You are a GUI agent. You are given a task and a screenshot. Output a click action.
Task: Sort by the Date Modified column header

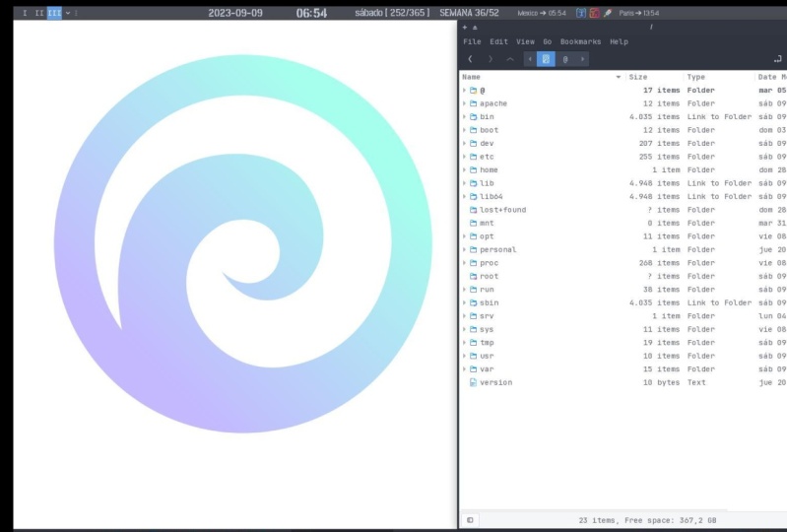pyautogui.click(x=771, y=77)
